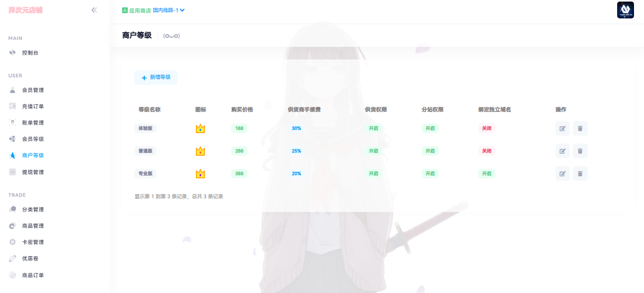Click edit icon for 体验版 row

pos(562,128)
